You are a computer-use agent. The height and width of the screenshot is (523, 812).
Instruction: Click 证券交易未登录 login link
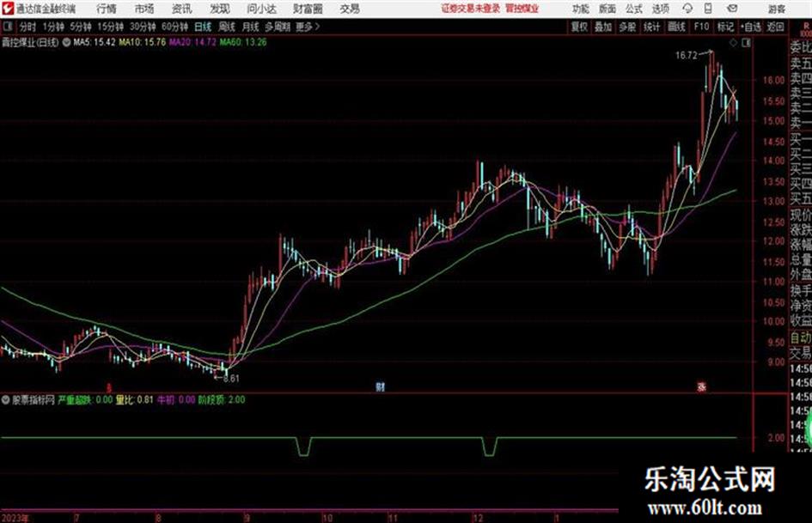[x=471, y=9]
